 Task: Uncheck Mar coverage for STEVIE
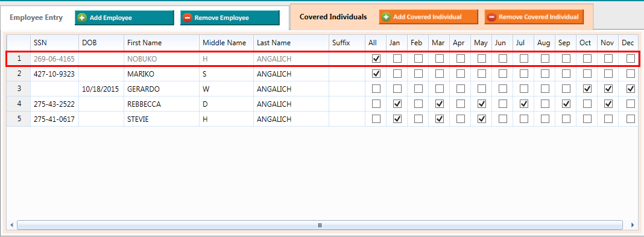[440, 119]
